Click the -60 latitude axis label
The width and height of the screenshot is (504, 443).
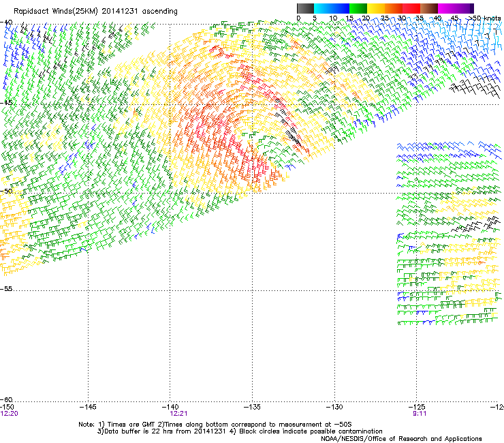6,399
